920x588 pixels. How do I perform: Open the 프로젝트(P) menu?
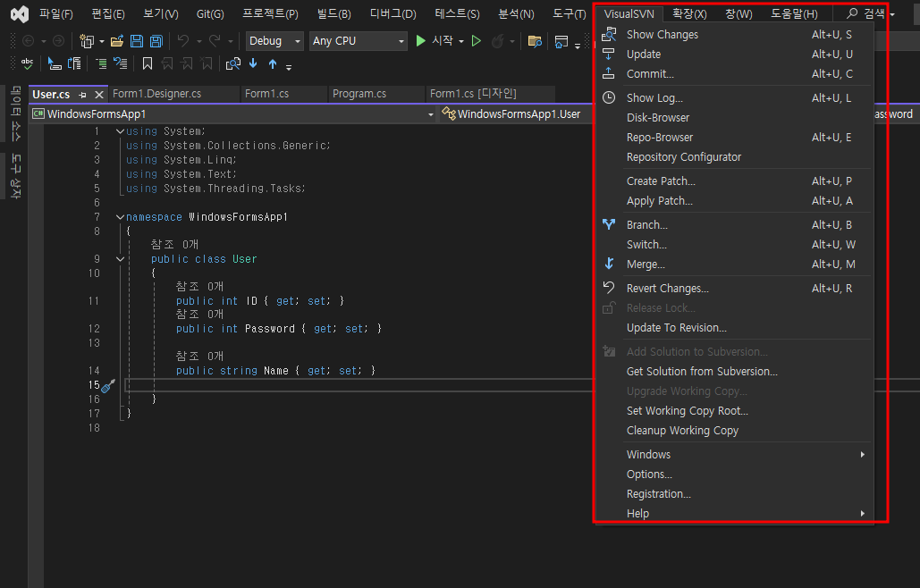(271, 13)
